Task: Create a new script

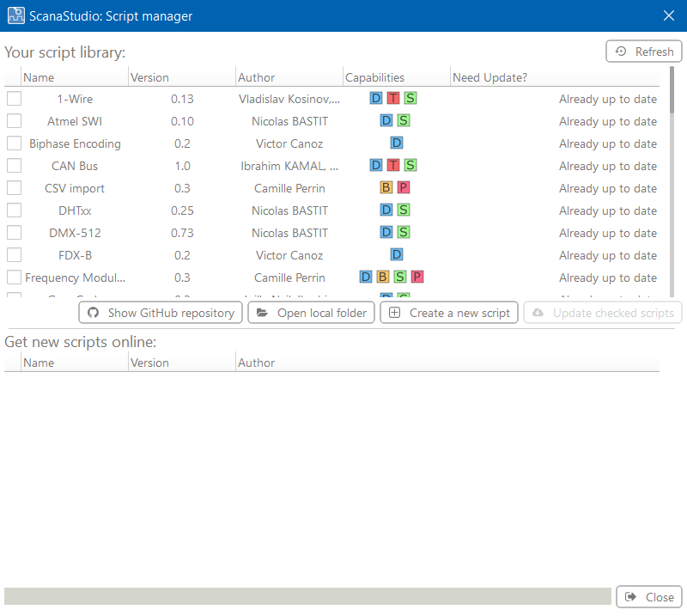Action: tap(449, 313)
